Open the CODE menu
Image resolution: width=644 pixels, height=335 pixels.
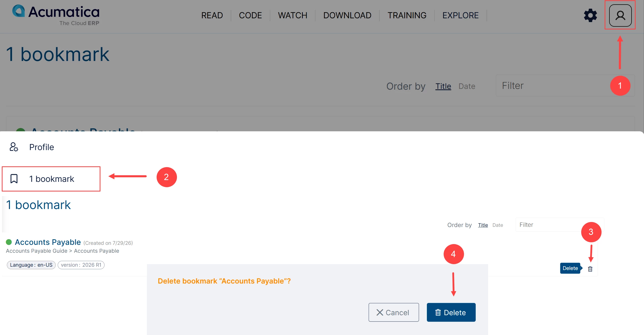point(250,15)
